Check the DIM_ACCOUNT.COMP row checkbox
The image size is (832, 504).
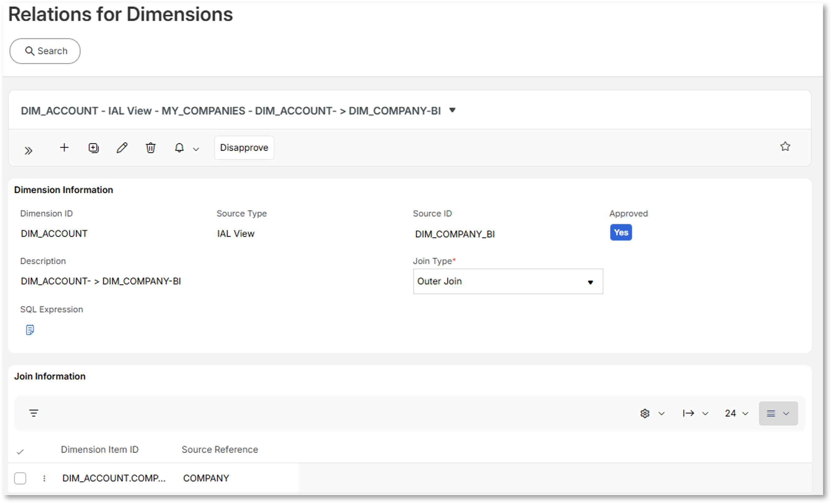point(20,478)
